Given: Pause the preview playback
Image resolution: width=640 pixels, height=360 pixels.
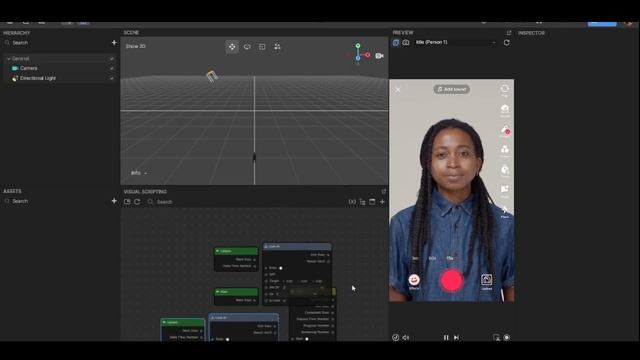Looking at the screenshot, I should [x=446, y=338].
